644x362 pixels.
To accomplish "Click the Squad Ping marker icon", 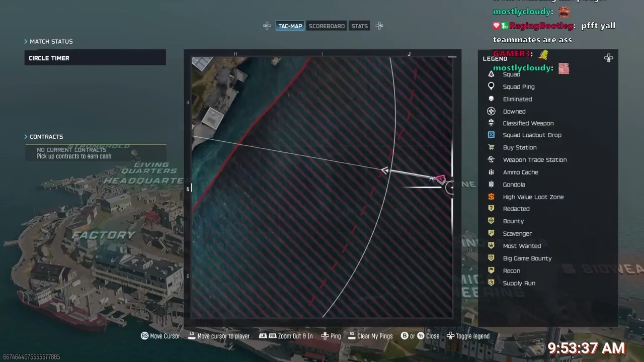I will tap(491, 86).
